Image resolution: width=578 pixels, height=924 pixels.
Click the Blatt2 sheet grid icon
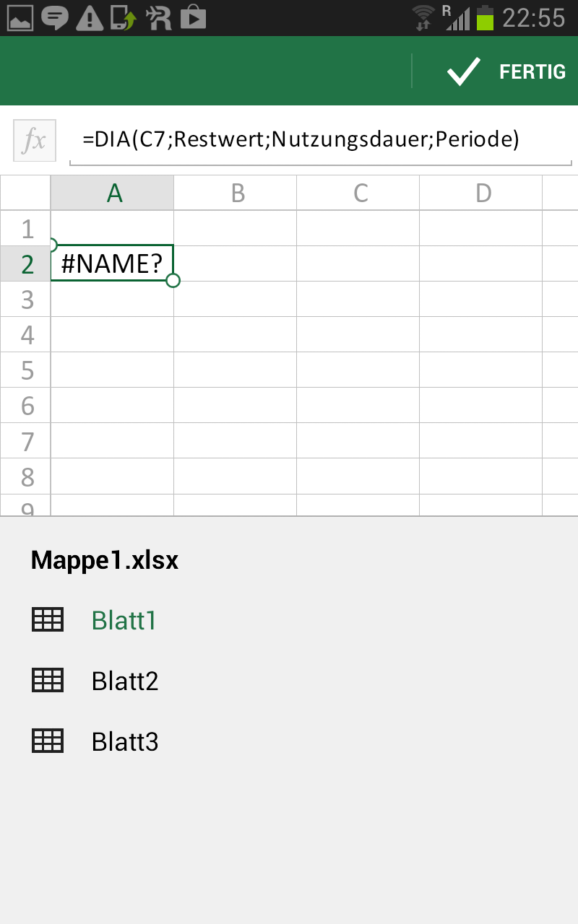coord(48,681)
